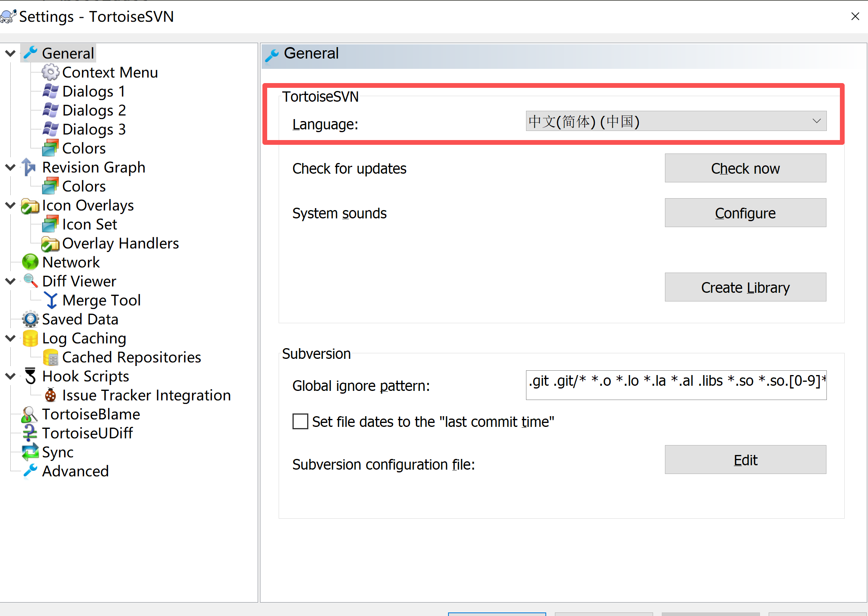Collapse the Revision Graph tree node

point(10,167)
